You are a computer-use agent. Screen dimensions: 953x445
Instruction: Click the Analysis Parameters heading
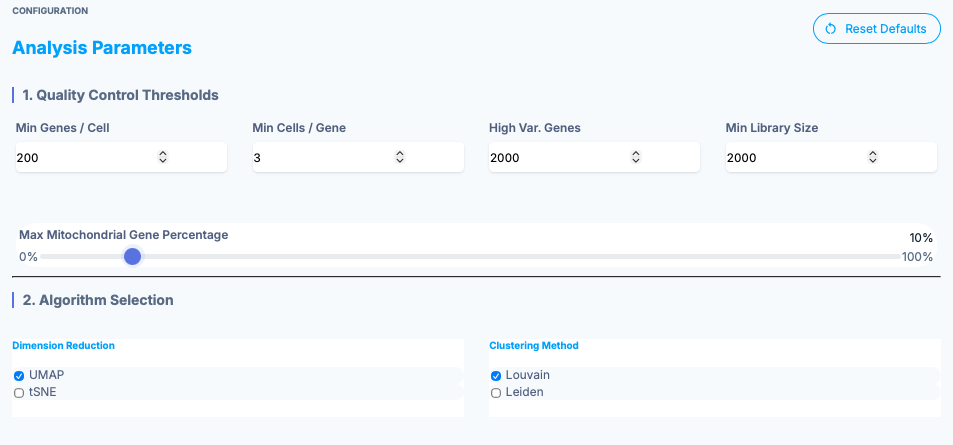[102, 48]
